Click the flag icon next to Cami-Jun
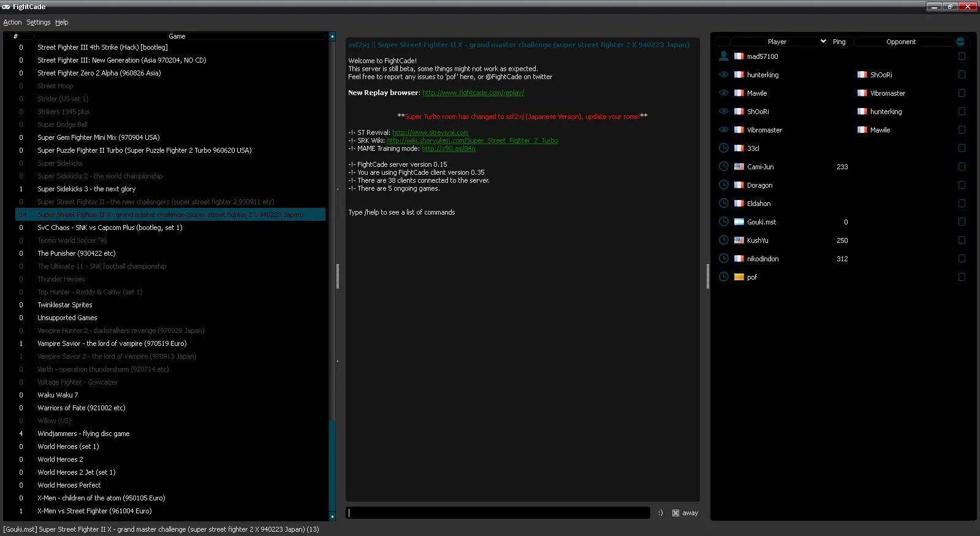Screen dimensions: 980x536 point(739,167)
